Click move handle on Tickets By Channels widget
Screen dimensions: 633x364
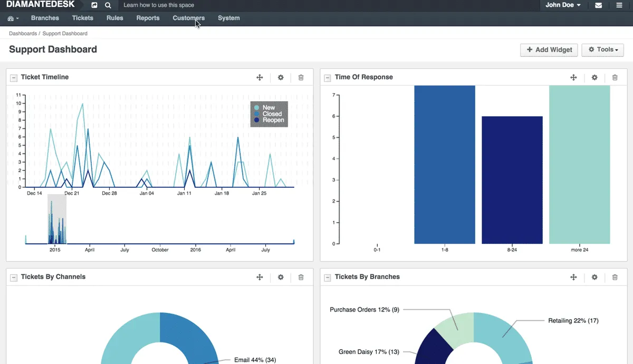[260, 277]
